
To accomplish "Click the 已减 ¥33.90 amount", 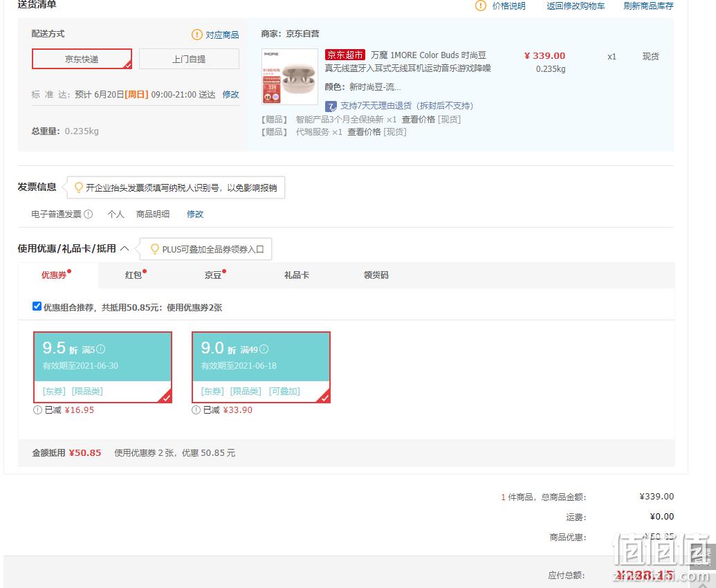I will coord(238,410).
